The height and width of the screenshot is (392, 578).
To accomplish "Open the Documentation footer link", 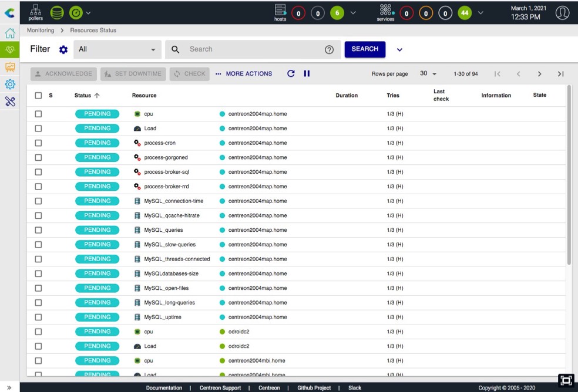I will pyautogui.click(x=164, y=388).
